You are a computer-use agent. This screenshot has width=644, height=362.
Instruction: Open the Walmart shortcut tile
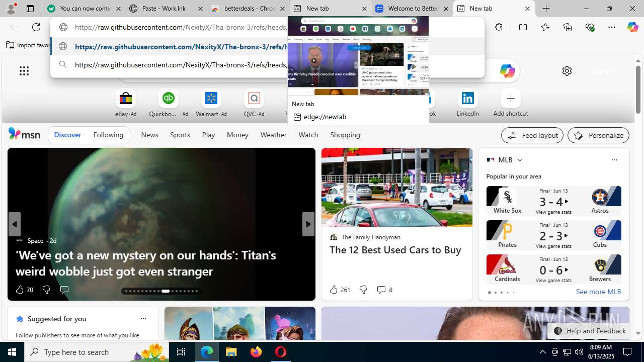[211, 103]
